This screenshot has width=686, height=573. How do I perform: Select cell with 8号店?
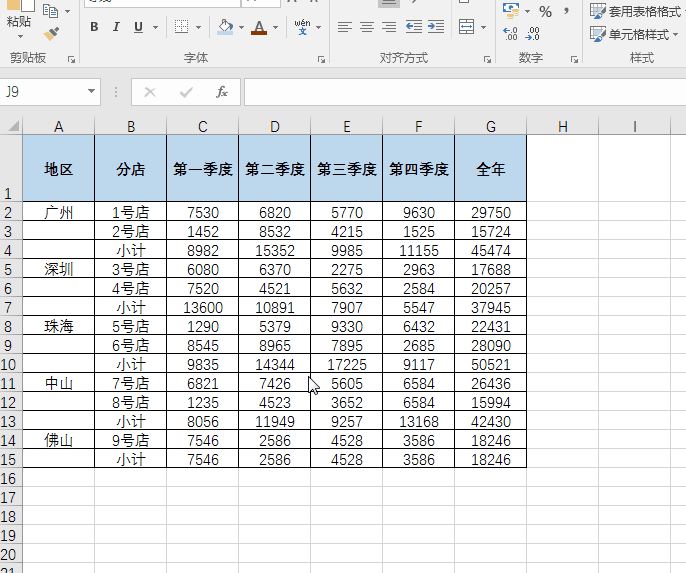pyautogui.click(x=130, y=402)
